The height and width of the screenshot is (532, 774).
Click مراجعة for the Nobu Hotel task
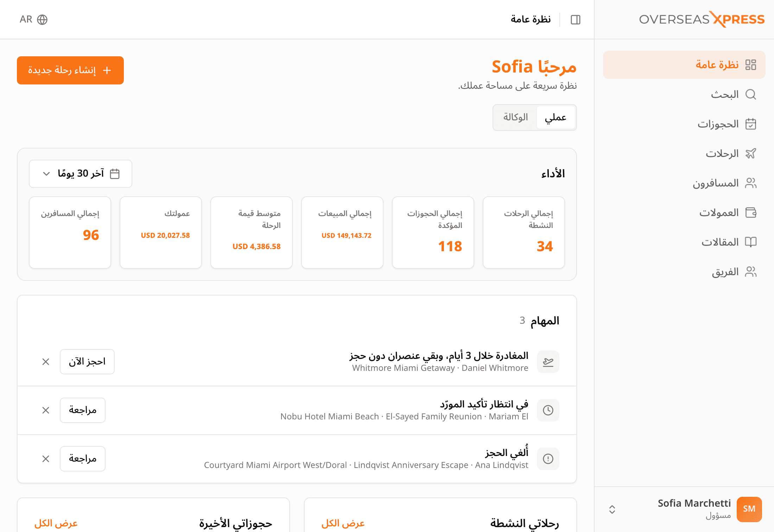click(x=83, y=410)
